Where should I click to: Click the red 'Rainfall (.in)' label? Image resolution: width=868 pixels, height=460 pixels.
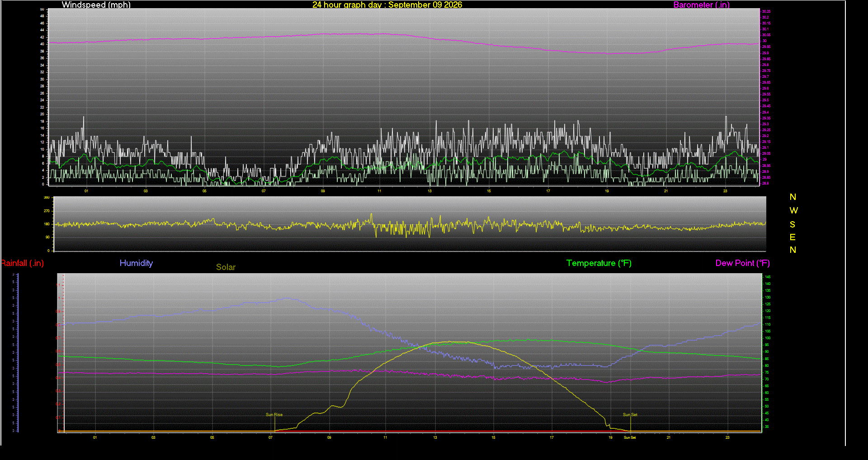(22, 263)
